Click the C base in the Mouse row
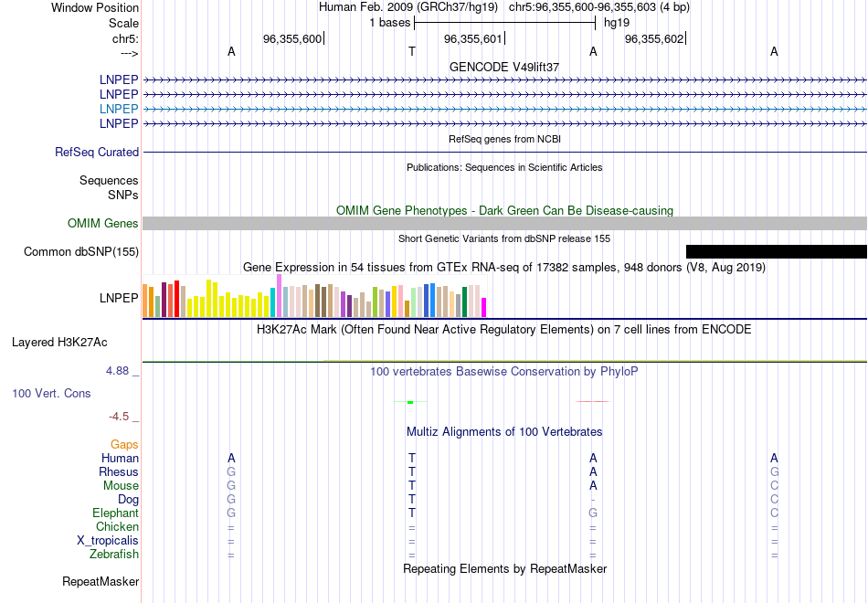 tap(775, 486)
